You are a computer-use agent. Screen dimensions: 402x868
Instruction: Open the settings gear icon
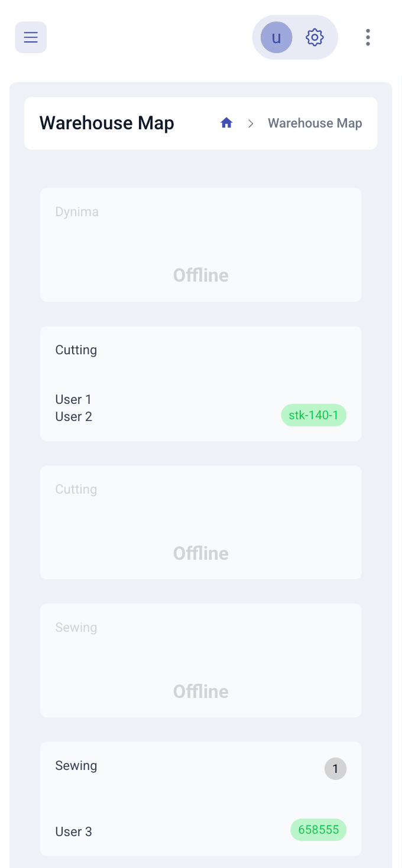tap(315, 37)
